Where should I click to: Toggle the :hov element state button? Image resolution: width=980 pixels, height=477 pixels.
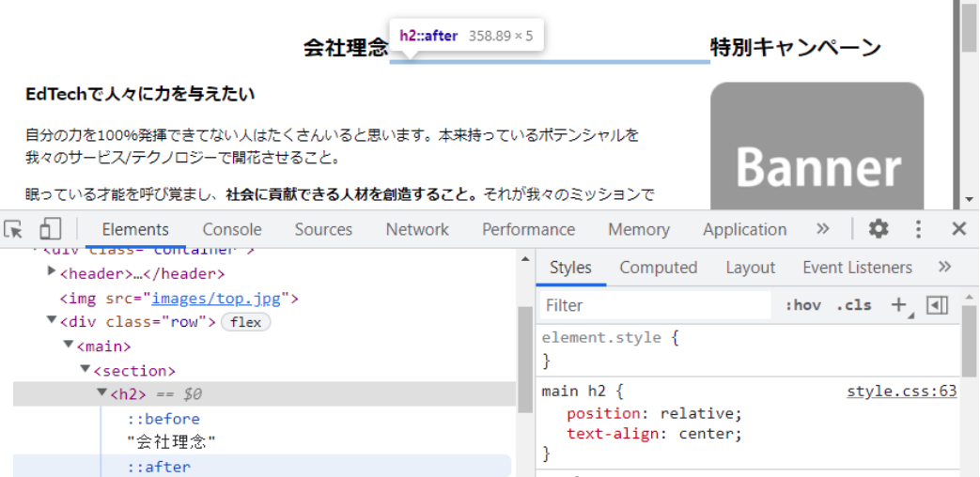click(802, 305)
